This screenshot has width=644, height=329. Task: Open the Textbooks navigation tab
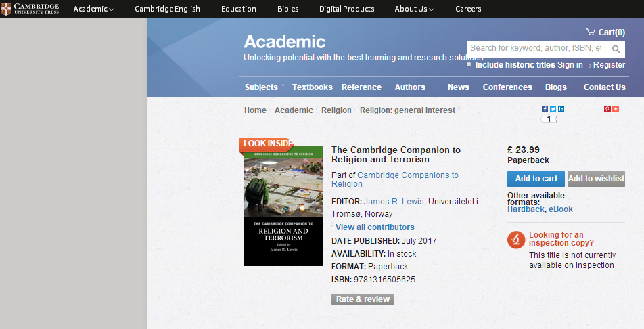pos(312,87)
